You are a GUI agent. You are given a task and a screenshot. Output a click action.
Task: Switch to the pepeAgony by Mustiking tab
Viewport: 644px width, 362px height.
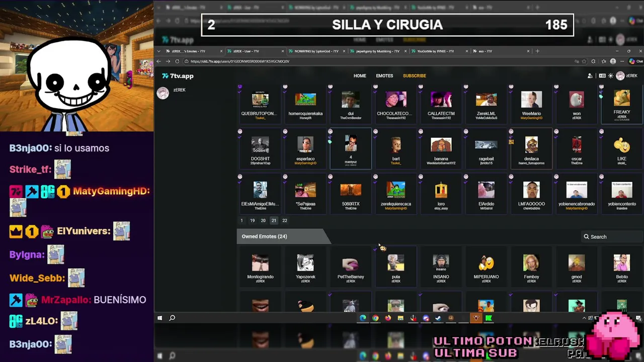[377, 51]
